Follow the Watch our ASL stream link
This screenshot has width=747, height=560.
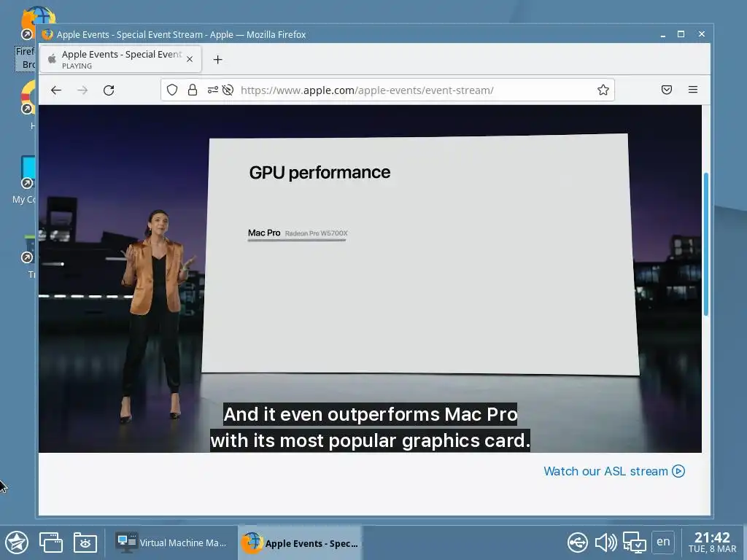[614, 472]
